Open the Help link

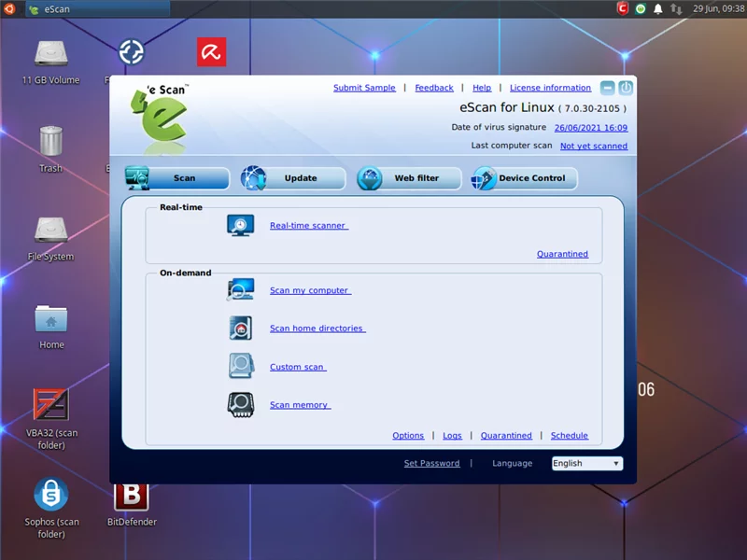tap(482, 88)
